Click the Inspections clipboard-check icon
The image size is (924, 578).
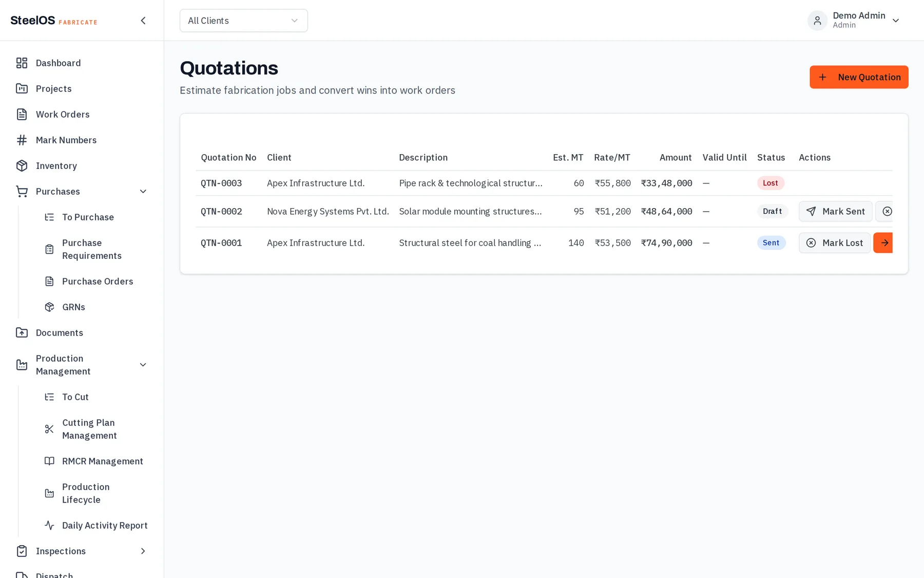22,551
